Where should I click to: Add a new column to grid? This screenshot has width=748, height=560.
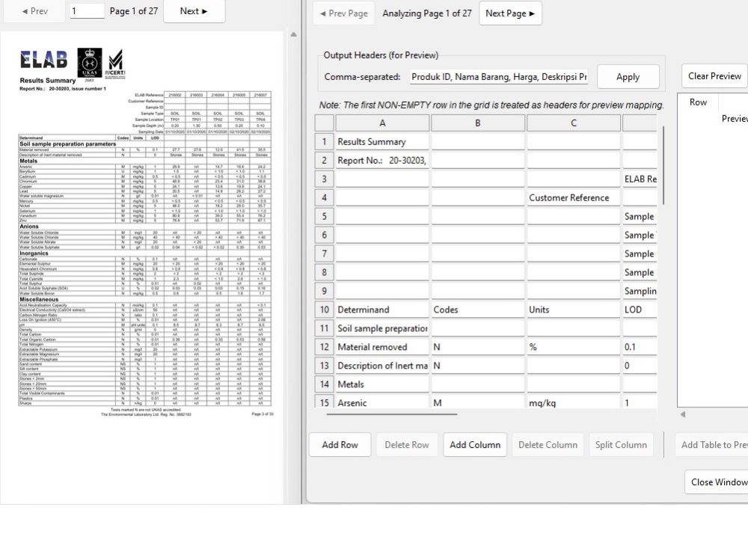475,445
